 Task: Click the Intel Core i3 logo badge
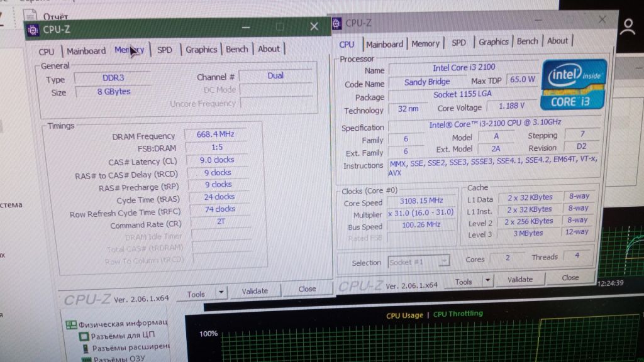click(574, 85)
